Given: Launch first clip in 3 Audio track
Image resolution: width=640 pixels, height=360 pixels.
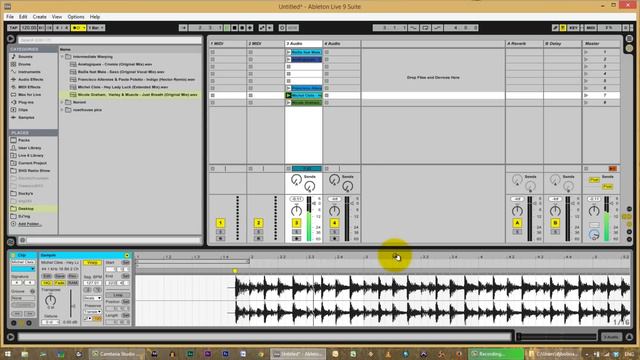Looking at the screenshot, I should click(289, 52).
